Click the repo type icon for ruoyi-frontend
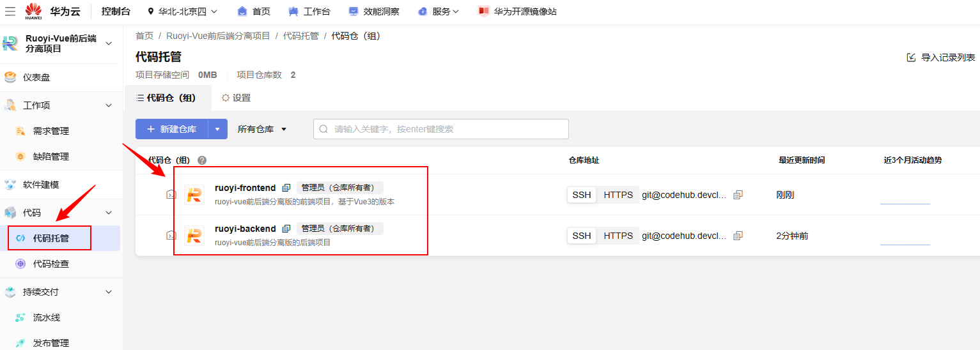Screen dimensions: 980x350 pyautogui.click(x=171, y=194)
